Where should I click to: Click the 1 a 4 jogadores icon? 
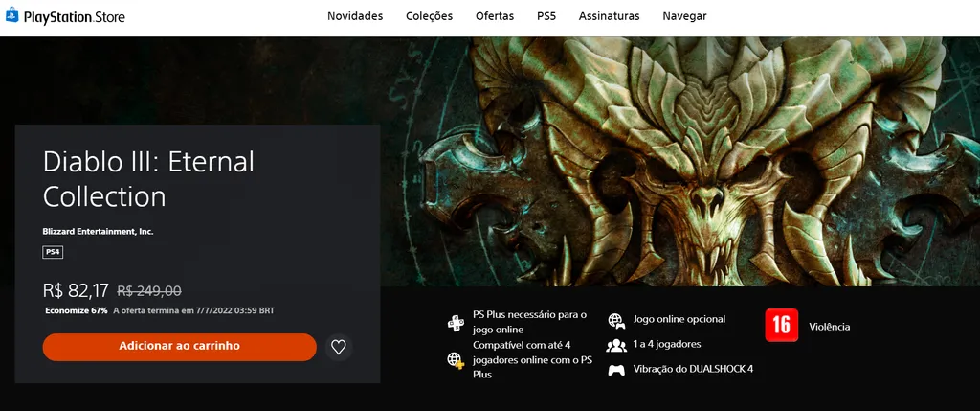point(616,345)
